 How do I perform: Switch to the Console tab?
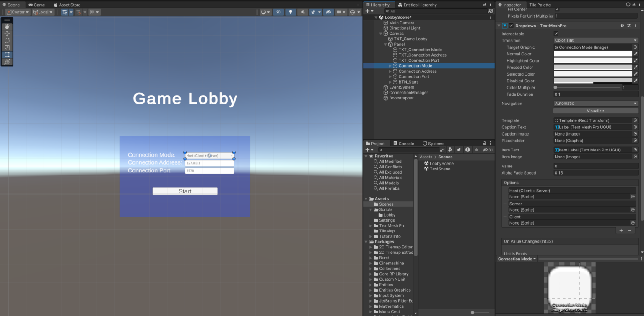point(403,143)
